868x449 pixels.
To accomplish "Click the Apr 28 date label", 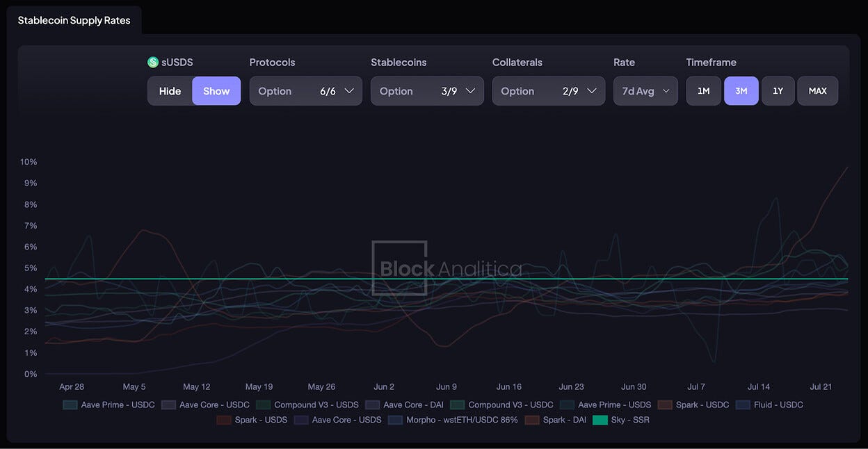I will 72,387.
